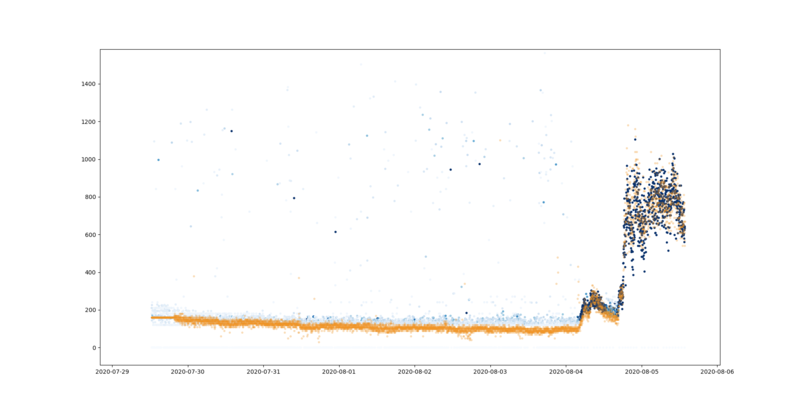This screenshot has height=410, width=800.
Task: Select the 2020-08-04 x-axis date label
Action: click(566, 372)
